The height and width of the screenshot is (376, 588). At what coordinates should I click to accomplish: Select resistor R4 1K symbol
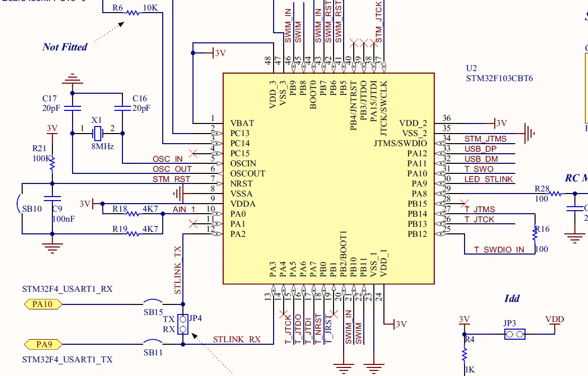465,354
